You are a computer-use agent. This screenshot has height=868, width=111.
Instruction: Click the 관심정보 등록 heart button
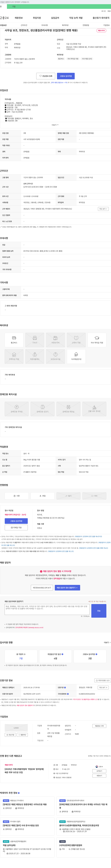pos(46,76)
